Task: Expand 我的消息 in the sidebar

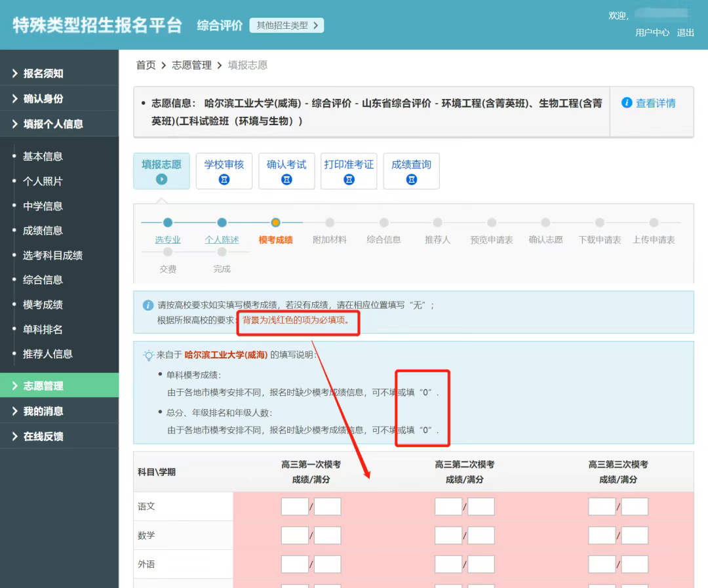Action: [x=43, y=411]
